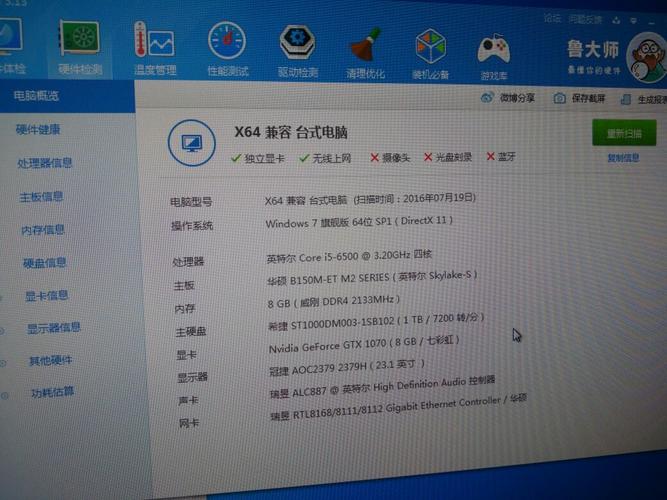Click the ALC887 sound card value
This screenshot has width=667, height=500.
tap(382, 387)
